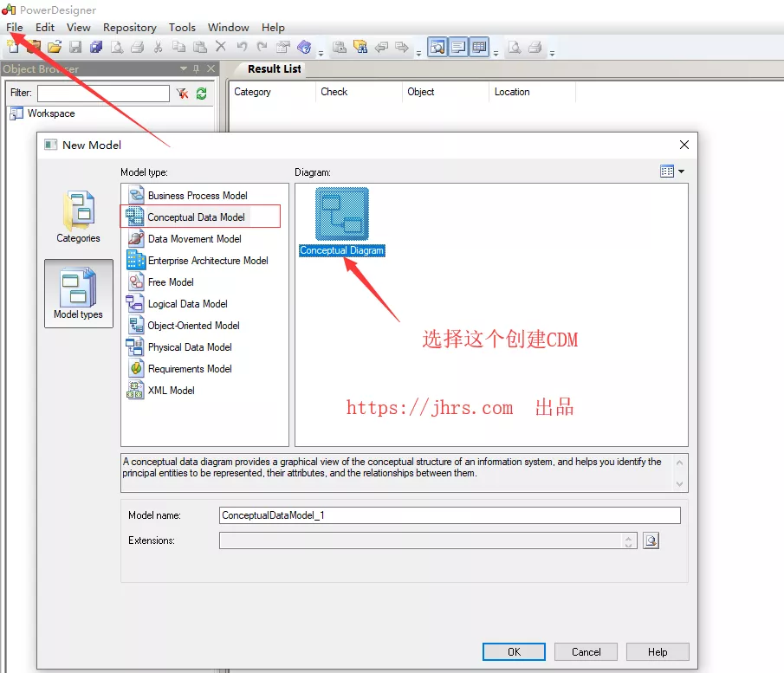Screen dimensions: 784x673
Task: Click the Category column header
Action: pyautogui.click(x=272, y=92)
